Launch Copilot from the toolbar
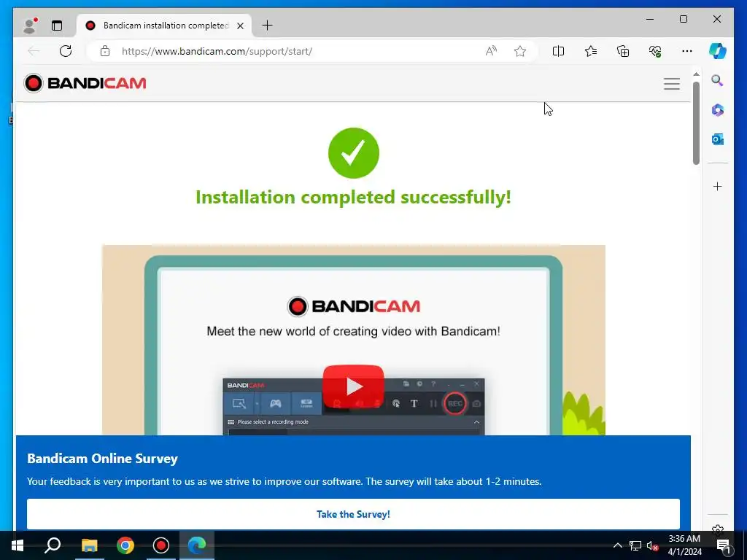747x560 pixels. pos(718,51)
